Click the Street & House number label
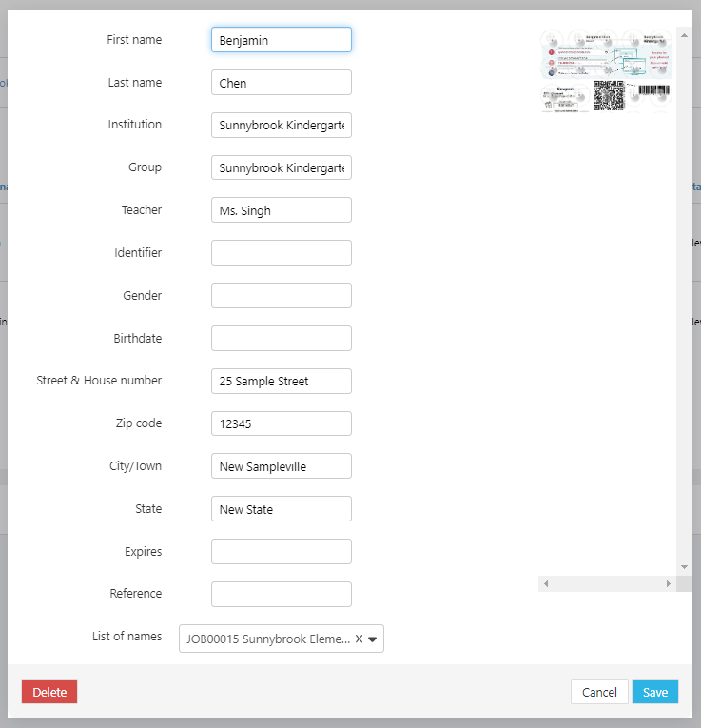Image resolution: width=701 pixels, height=728 pixels. [x=99, y=381]
